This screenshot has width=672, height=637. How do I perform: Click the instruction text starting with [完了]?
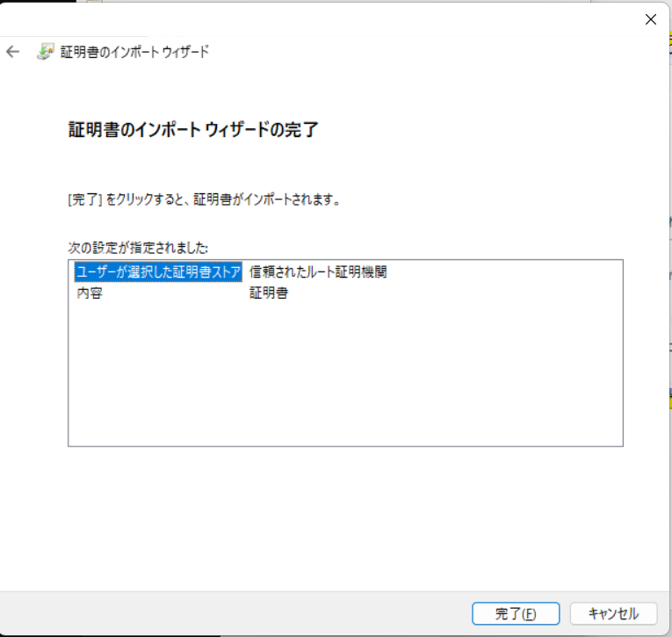tap(204, 199)
